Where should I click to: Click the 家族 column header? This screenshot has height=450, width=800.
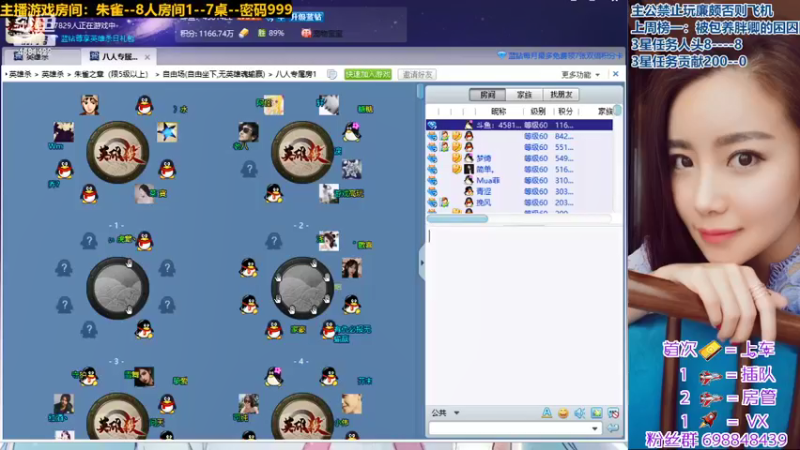tap(605, 111)
